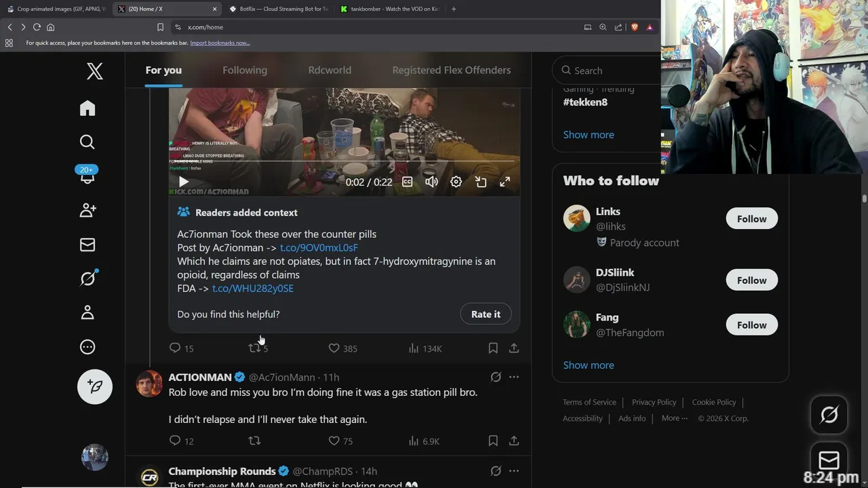Switch to Registered Flex Offenders tab
The height and width of the screenshot is (488, 868).
[x=452, y=70]
